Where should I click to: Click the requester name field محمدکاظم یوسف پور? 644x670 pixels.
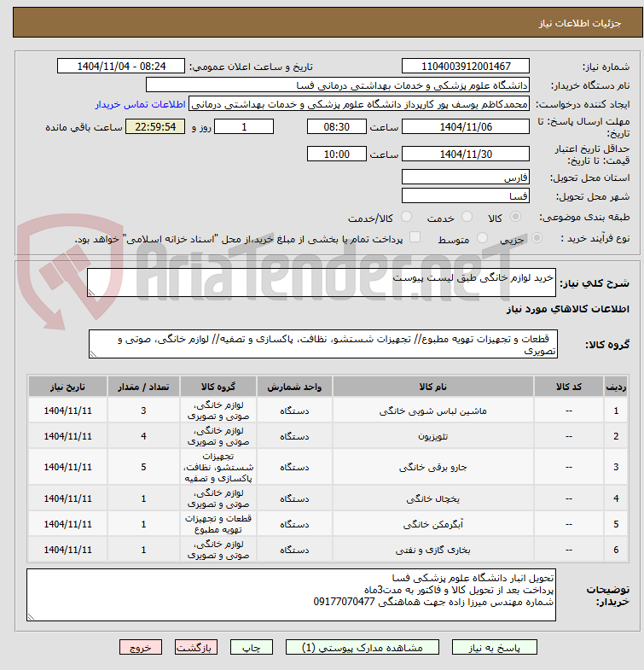click(359, 104)
